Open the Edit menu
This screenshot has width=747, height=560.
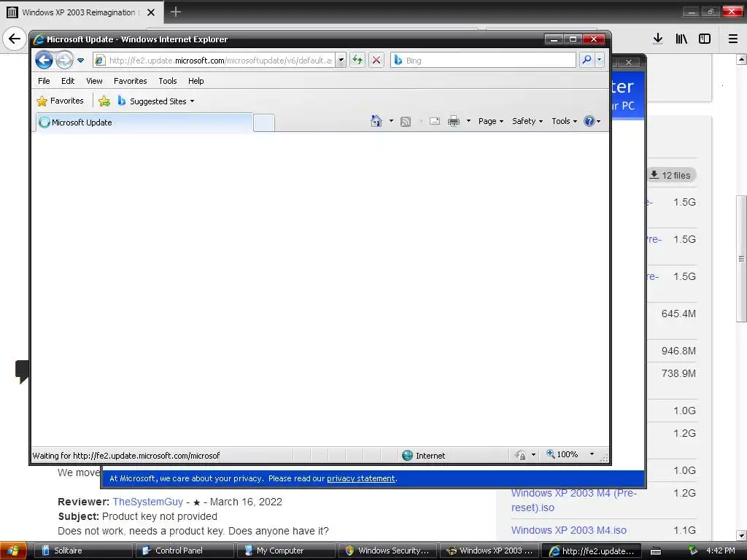click(68, 81)
